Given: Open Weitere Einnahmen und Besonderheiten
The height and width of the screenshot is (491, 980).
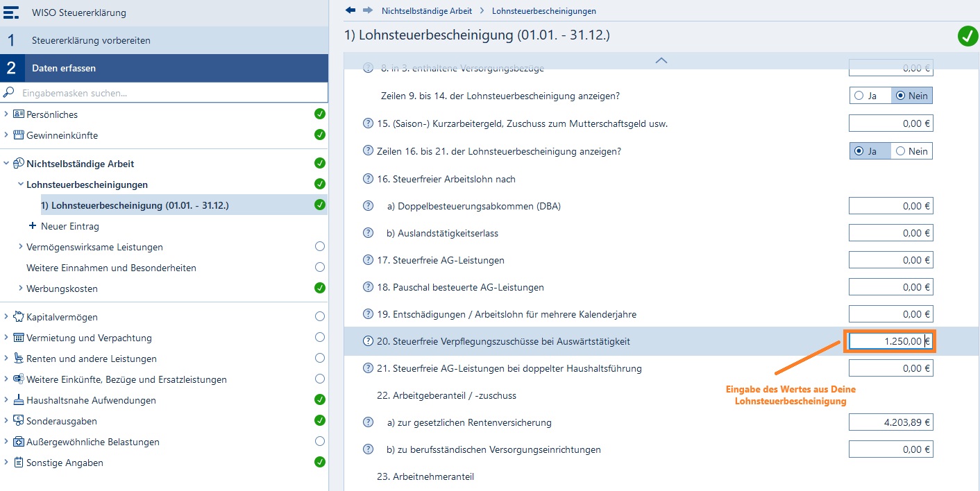Looking at the screenshot, I should [111, 268].
